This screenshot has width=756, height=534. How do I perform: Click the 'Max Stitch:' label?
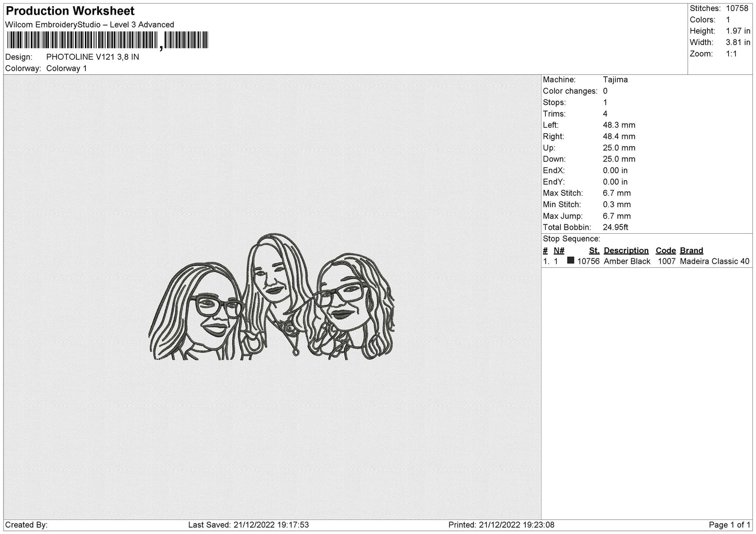coord(564,194)
